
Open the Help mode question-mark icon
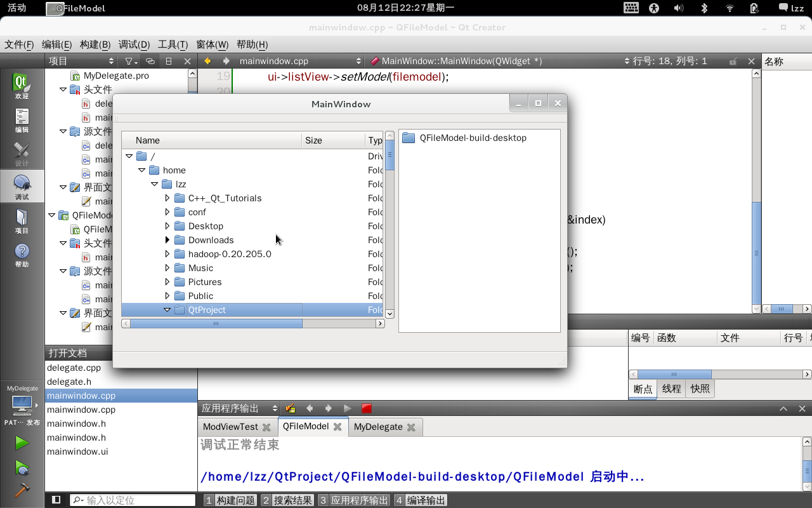(22, 255)
